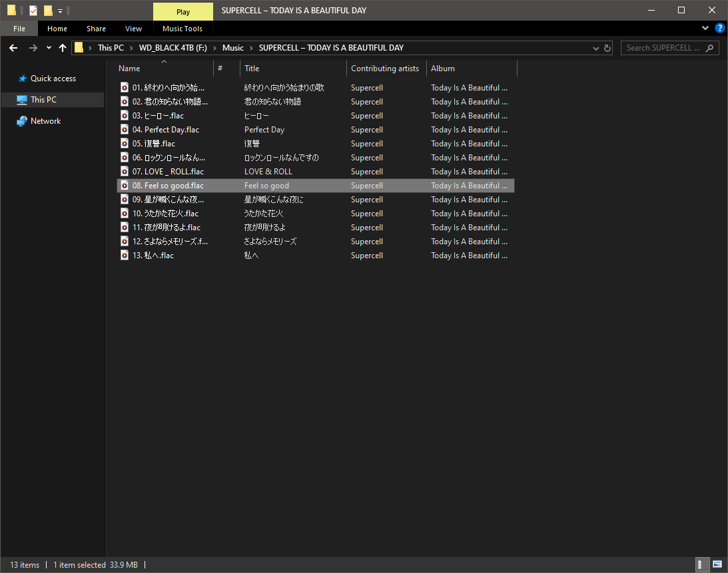Screen dimensions: 728x573
Task: Click folder icon in address bar
Action: [79, 47]
